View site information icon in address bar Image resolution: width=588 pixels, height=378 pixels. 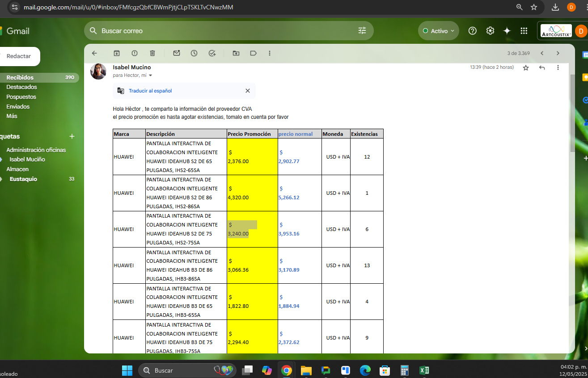15,7
